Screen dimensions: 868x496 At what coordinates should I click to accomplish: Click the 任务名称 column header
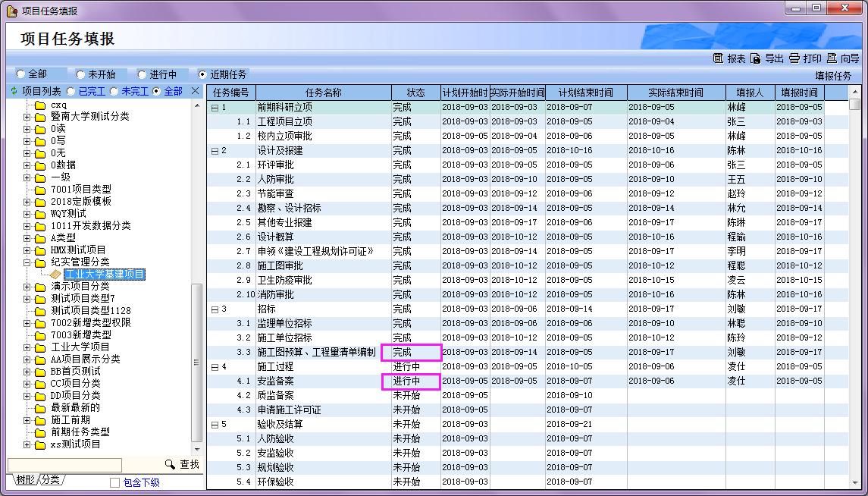tap(323, 93)
